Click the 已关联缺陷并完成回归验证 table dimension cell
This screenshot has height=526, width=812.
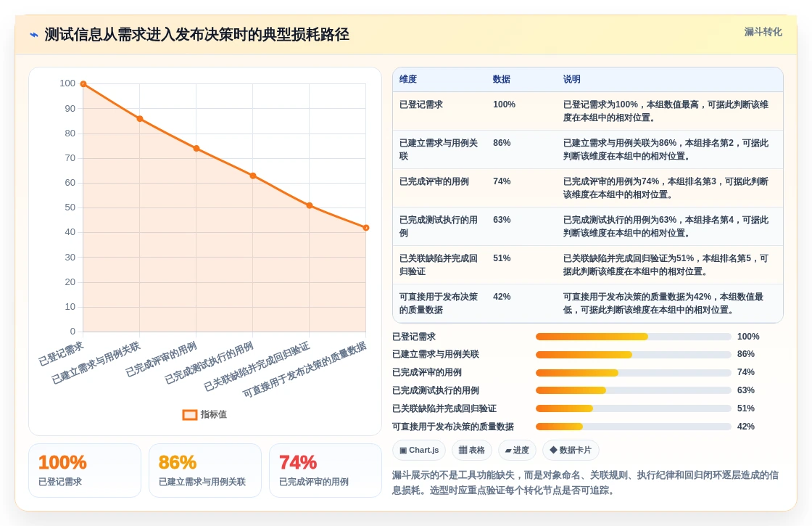(x=439, y=265)
